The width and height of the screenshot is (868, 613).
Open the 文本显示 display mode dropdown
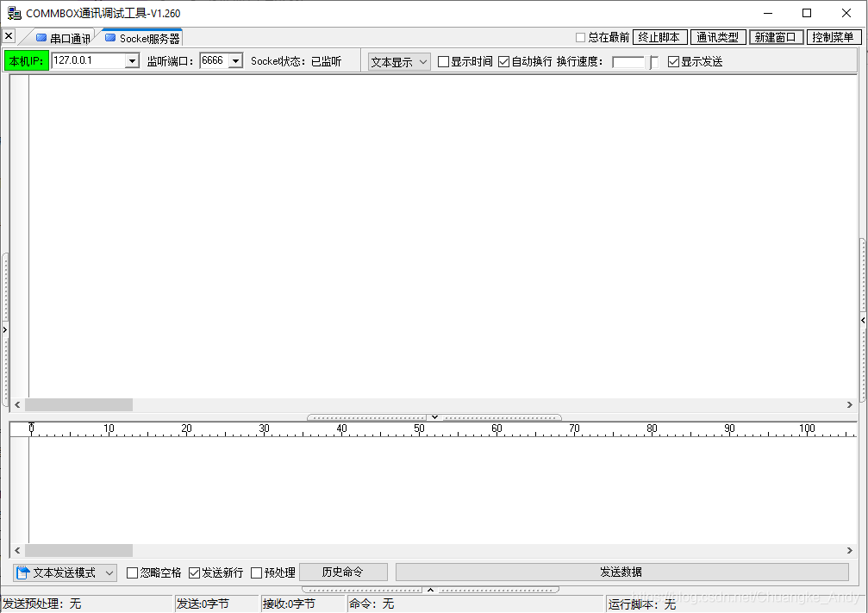(399, 62)
